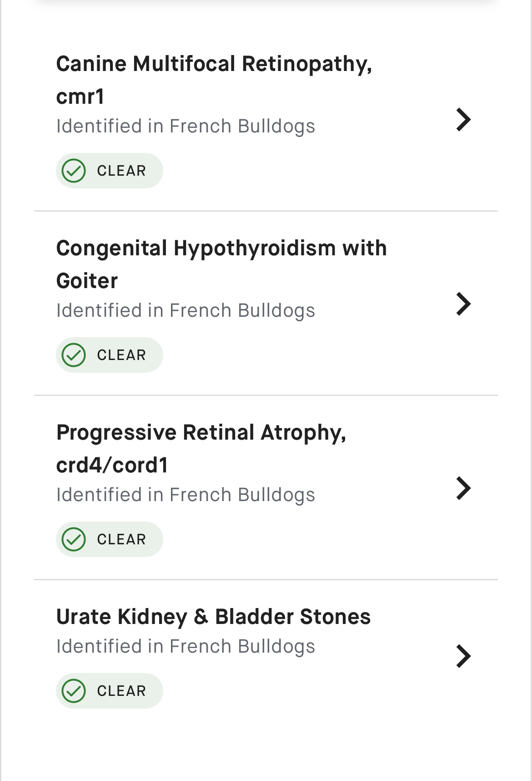Click green checkmark icon under Congenital Hypothyroidism
The image size is (532, 781).
(x=74, y=355)
